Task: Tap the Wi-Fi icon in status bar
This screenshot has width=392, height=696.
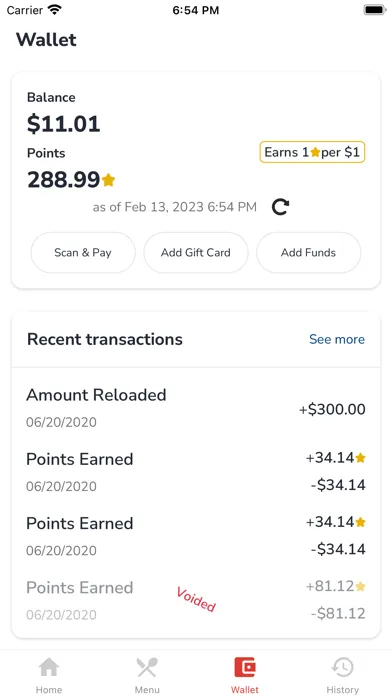Action: point(54,10)
